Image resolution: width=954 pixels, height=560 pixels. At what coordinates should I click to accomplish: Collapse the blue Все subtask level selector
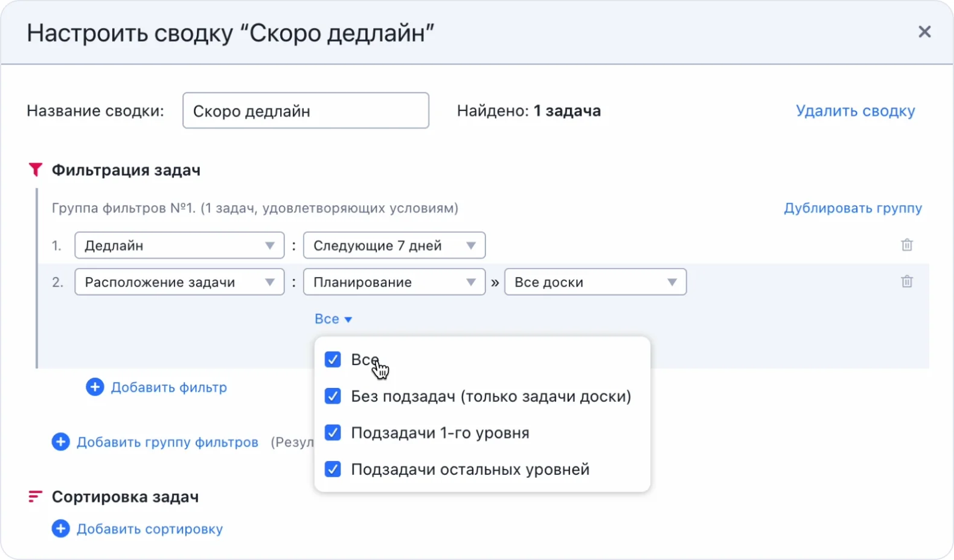click(333, 319)
